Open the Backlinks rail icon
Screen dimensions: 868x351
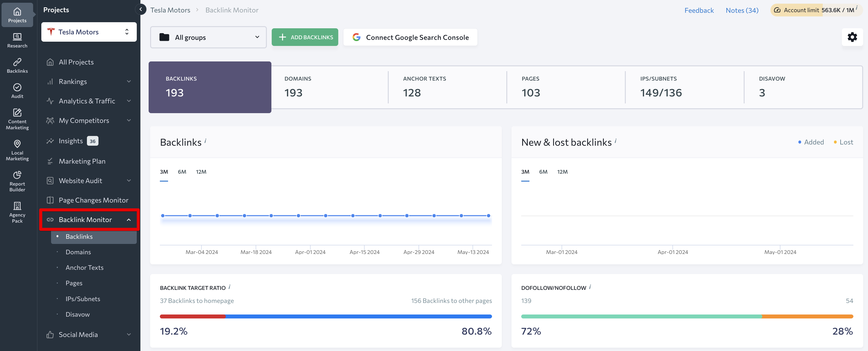click(x=17, y=65)
